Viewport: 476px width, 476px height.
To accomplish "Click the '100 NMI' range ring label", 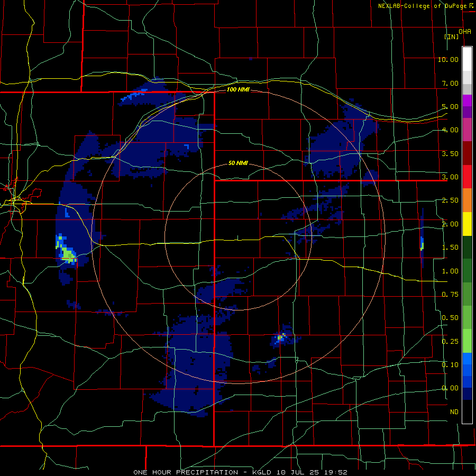I will pos(238,90).
